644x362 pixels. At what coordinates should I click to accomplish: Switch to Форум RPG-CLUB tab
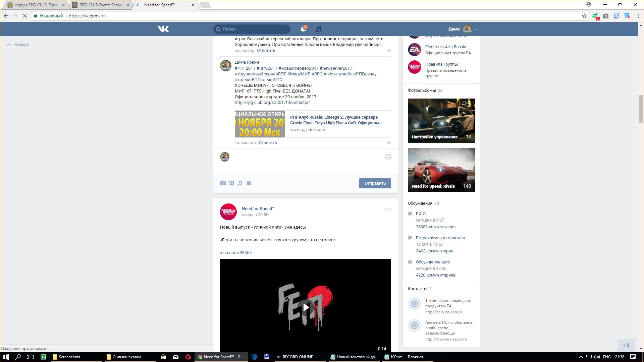click(x=36, y=5)
